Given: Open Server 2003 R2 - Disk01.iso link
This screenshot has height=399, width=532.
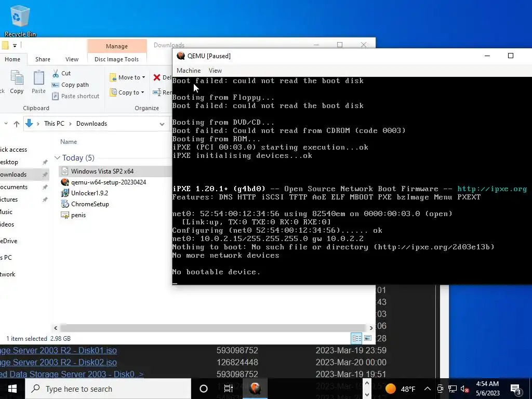Looking at the screenshot, I should click(58, 350).
